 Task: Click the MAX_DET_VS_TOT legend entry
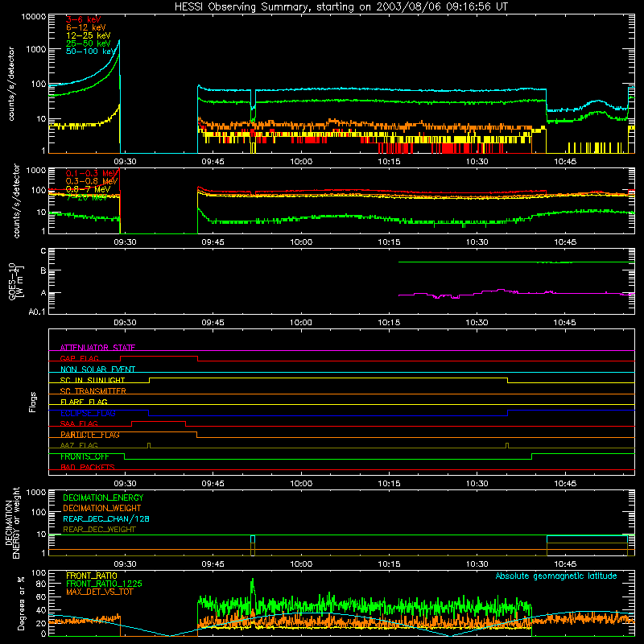(99, 592)
